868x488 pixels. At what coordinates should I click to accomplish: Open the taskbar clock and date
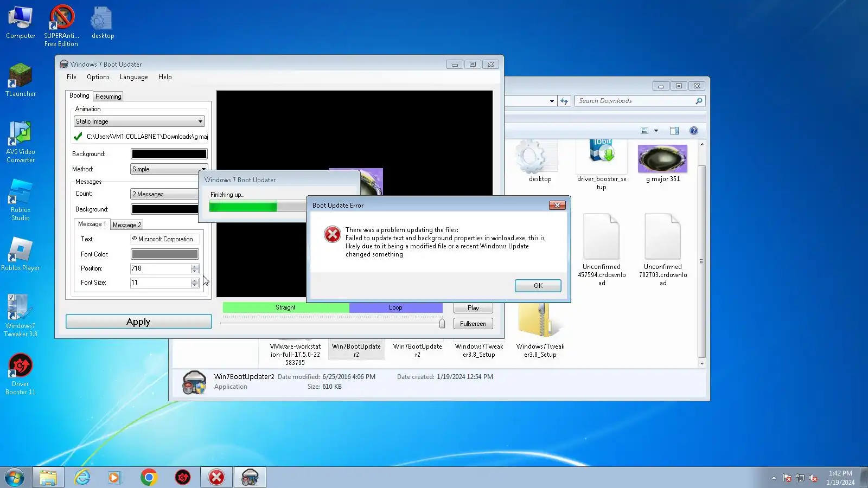[840, 478]
